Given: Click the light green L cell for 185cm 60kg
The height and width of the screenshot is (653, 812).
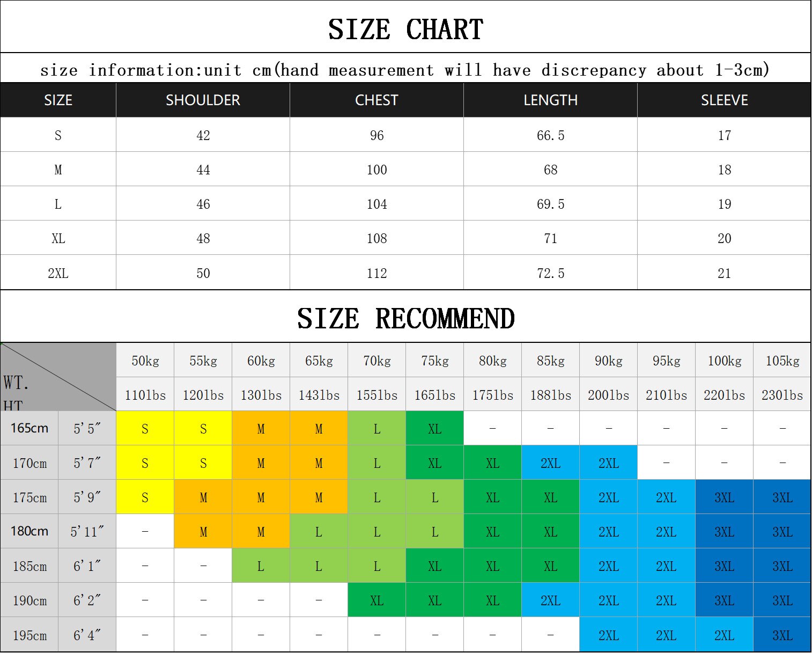Looking at the screenshot, I should point(261,566).
